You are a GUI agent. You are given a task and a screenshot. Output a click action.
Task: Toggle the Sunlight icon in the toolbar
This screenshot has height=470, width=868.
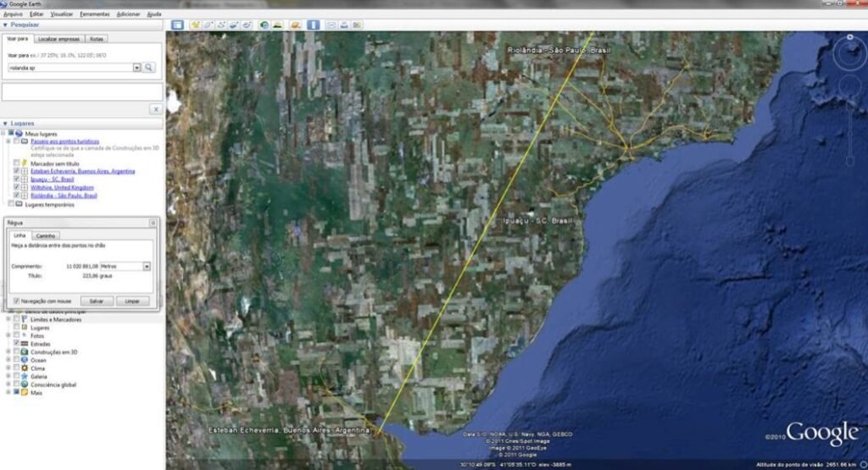coord(279,25)
